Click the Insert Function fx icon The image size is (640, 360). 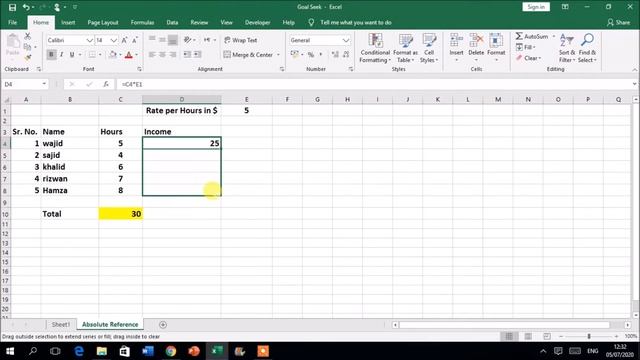(106, 84)
